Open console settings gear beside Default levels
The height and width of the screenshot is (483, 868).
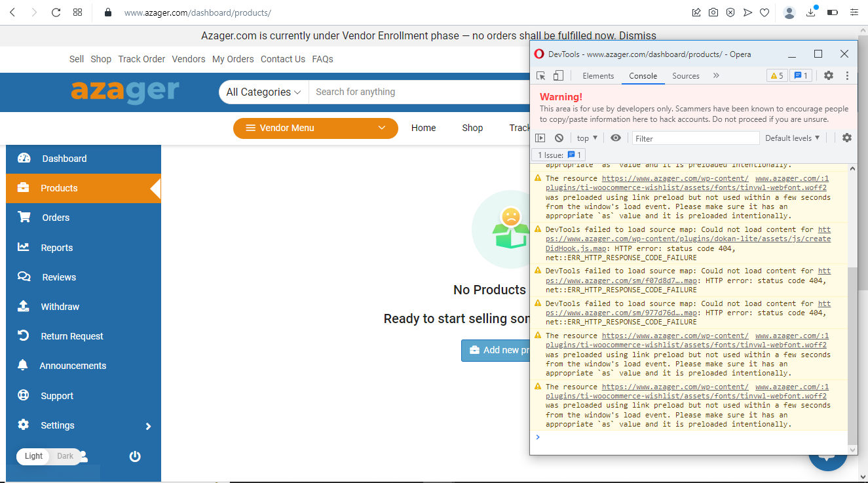tap(847, 138)
